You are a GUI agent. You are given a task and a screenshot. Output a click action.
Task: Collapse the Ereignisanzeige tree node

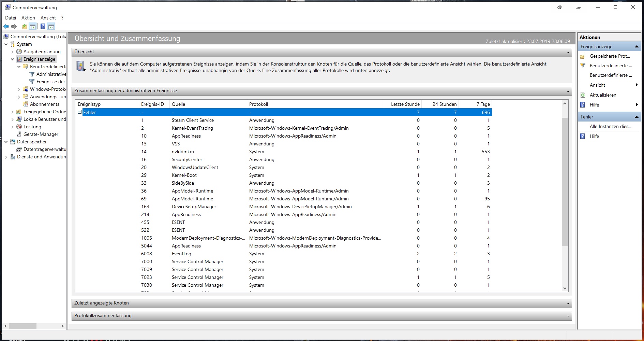click(x=13, y=59)
